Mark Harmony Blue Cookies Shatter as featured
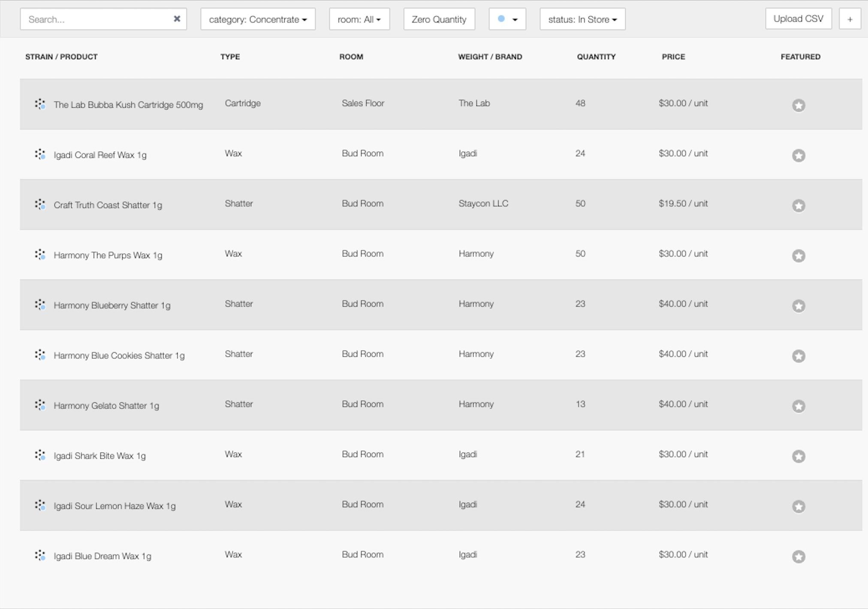 pyautogui.click(x=798, y=356)
